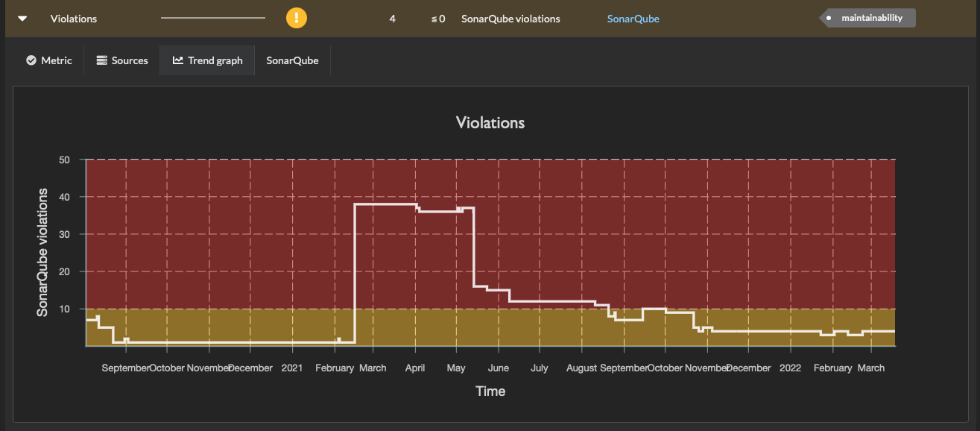This screenshot has width=980, height=431.
Task: Click the December 2021 axis label right of November
Action: 748,368
